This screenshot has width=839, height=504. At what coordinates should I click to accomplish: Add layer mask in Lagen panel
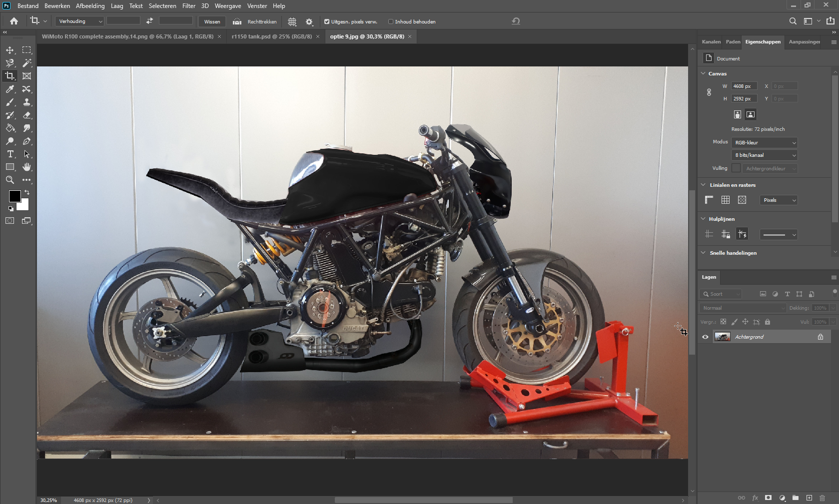click(769, 498)
